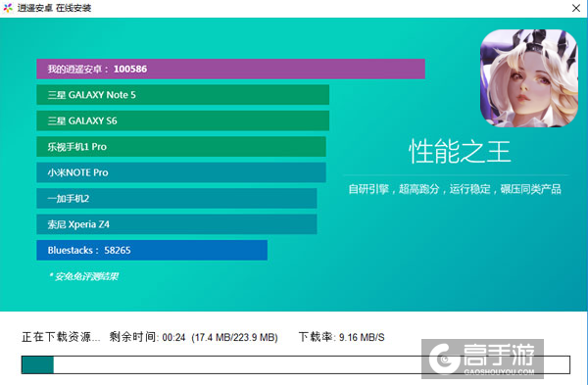The width and height of the screenshot is (588, 385).
Task: Click the download progress bar
Action: click(x=296, y=365)
